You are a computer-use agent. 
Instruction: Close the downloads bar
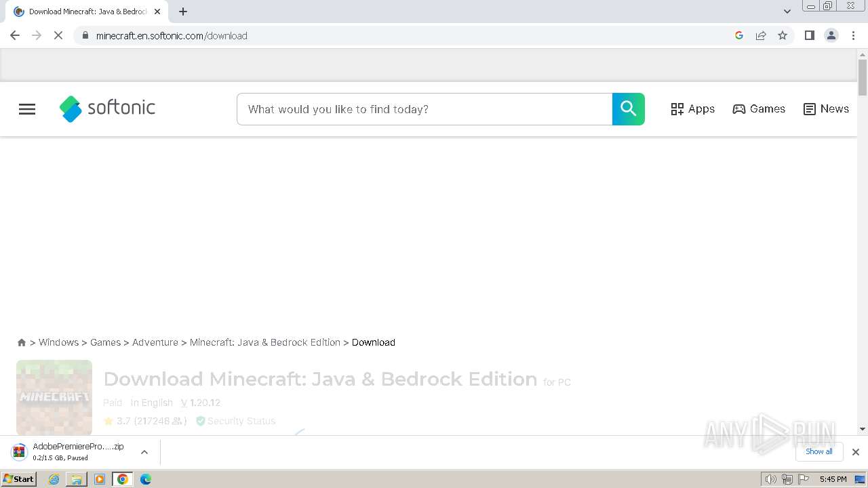coord(856,452)
